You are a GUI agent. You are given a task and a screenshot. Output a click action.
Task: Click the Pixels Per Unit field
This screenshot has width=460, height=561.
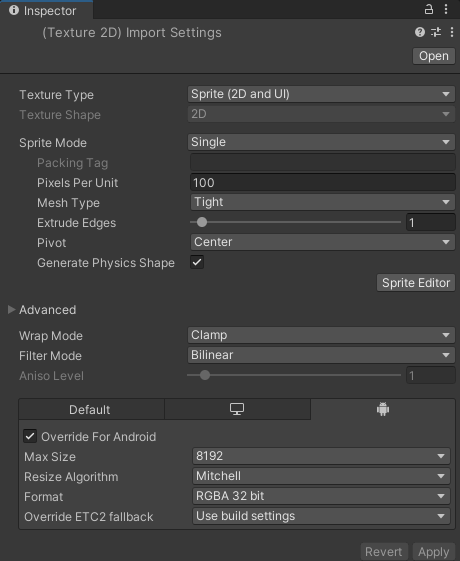[x=322, y=182]
